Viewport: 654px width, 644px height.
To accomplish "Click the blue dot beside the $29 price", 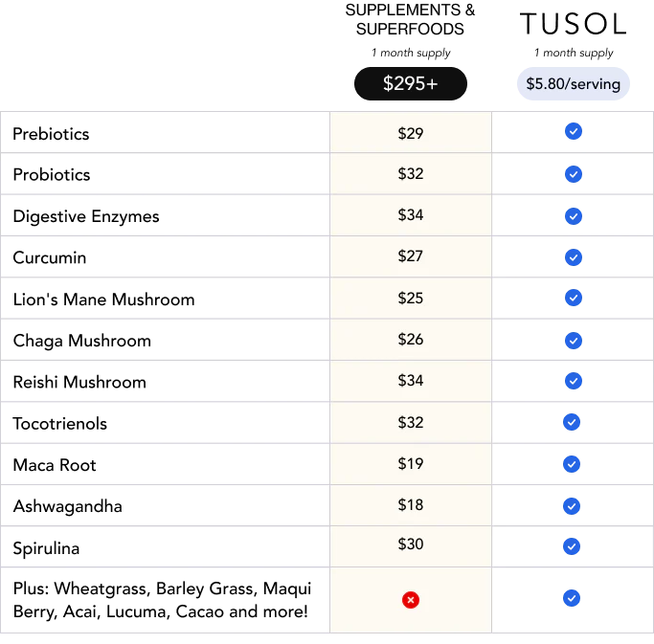I will pyautogui.click(x=573, y=132).
